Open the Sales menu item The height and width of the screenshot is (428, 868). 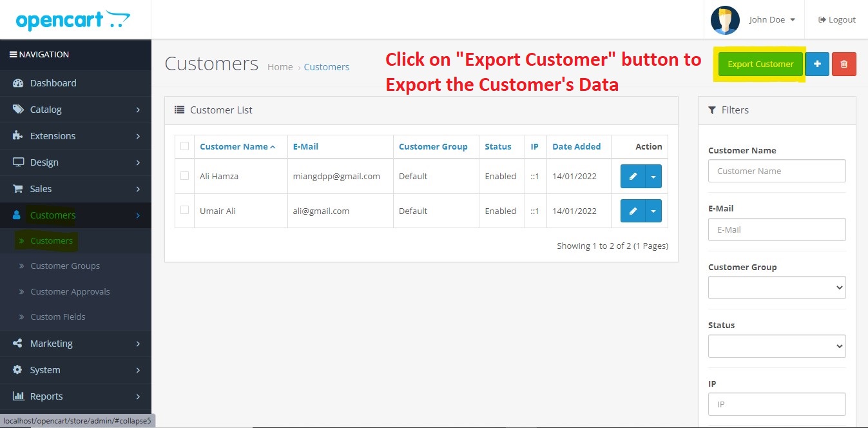[x=75, y=189]
